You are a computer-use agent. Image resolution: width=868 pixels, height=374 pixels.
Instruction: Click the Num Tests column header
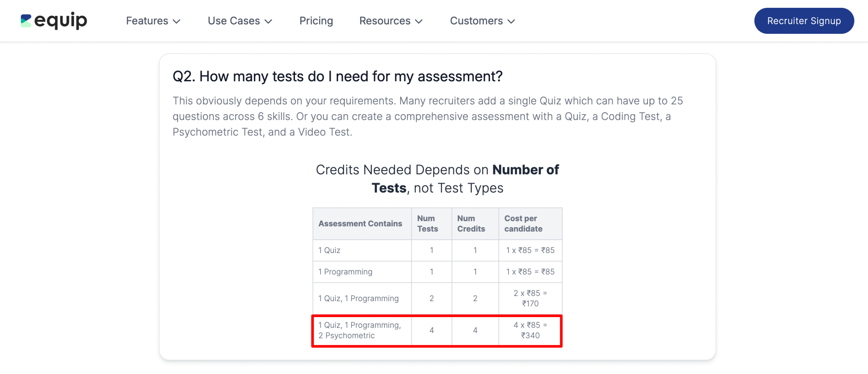pyautogui.click(x=427, y=224)
